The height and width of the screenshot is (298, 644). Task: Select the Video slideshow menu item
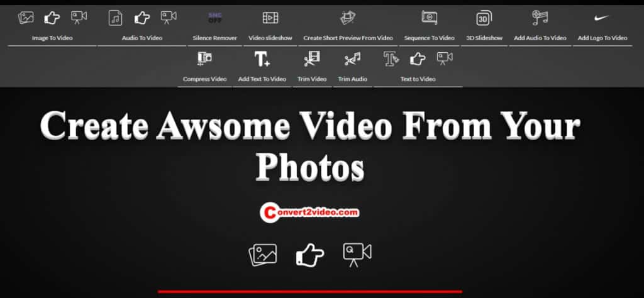tap(270, 38)
